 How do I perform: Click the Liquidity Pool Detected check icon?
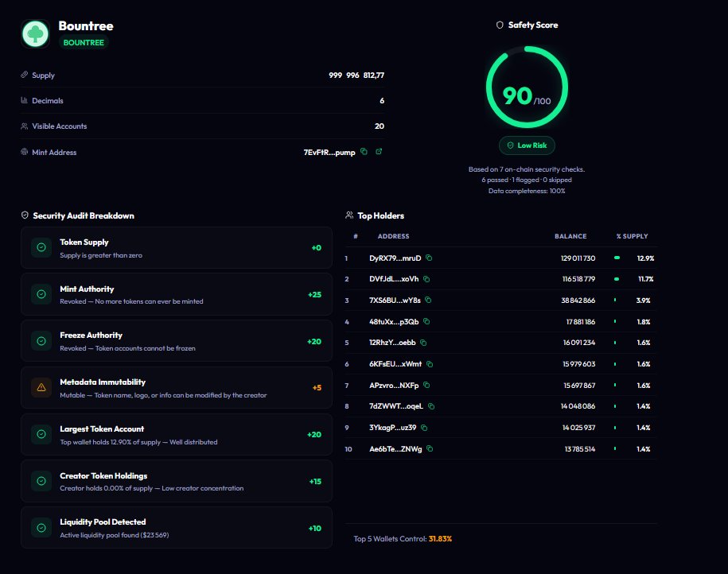click(41, 528)
